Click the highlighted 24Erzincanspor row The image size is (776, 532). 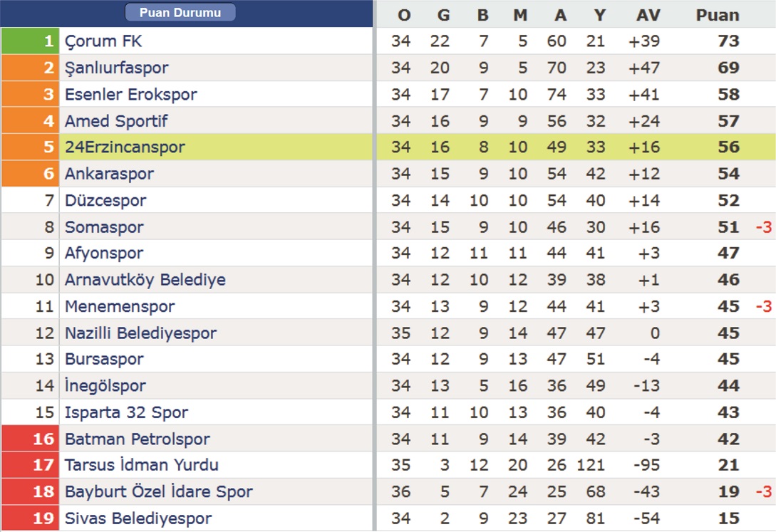click(388, 147)
